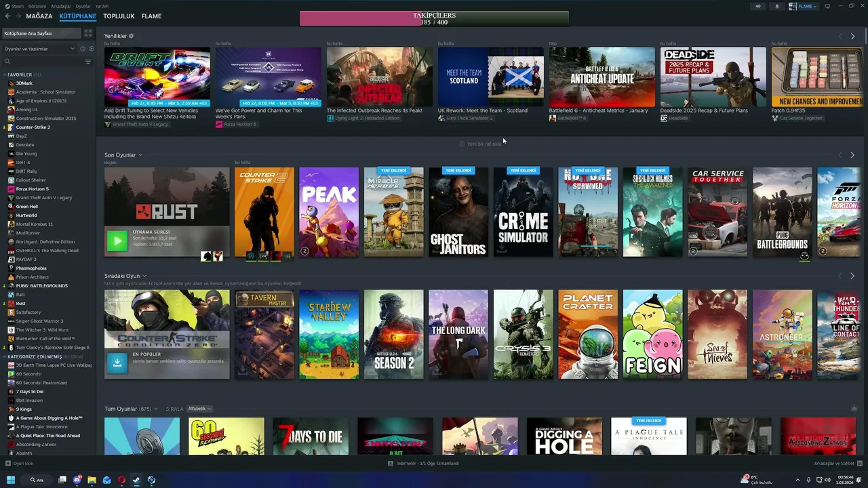The height and width of the screenshot is (488, 868).
Task: Open the Steam client main menu icon
Action: [9, 6]
